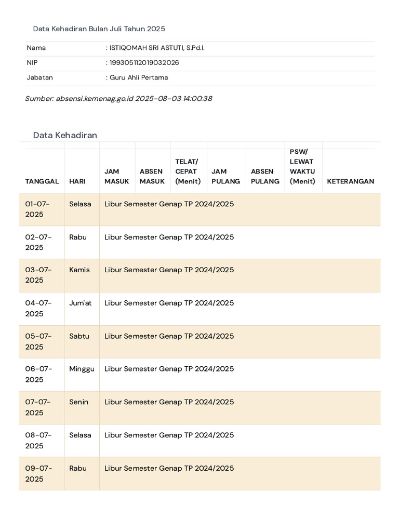This screenshot has height=532, width=399.
Task: Select the NIP number 199305112019032026
Action: point(144,63)
